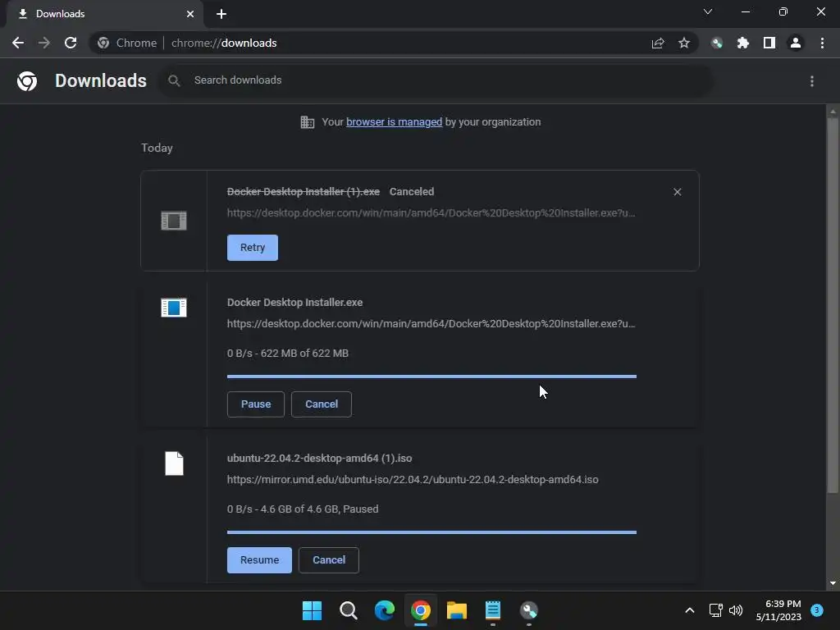Image resolution: width=840 pixels, height=630 pixels.
Task: Resume the paused ubuntu ISO download
Action: 259,559
